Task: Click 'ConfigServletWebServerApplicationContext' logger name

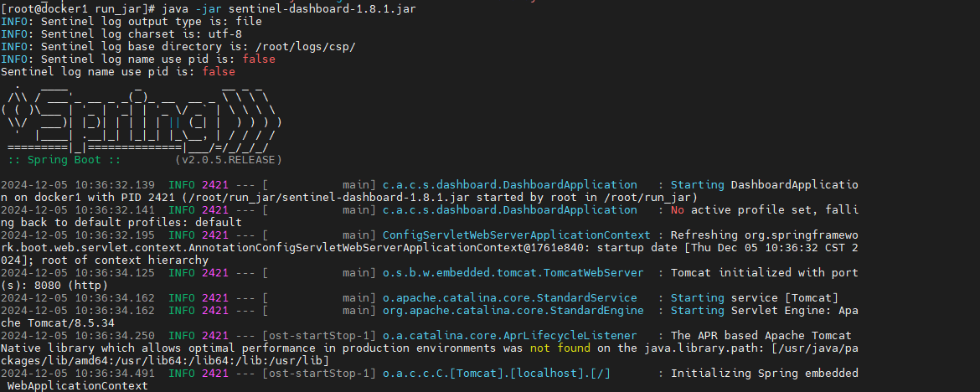Action: pyautogui.click(x=516, y=235)
